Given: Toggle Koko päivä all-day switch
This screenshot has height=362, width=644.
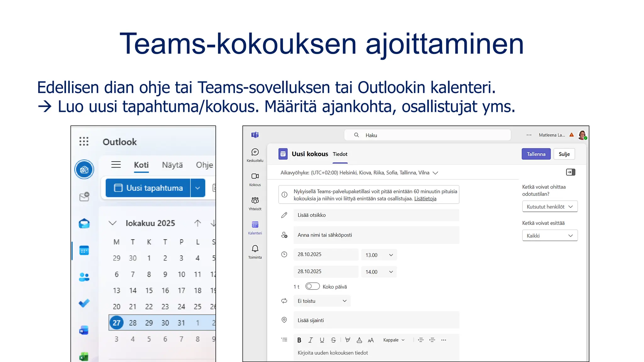Looking at the screenshot, I should (312, 286).
